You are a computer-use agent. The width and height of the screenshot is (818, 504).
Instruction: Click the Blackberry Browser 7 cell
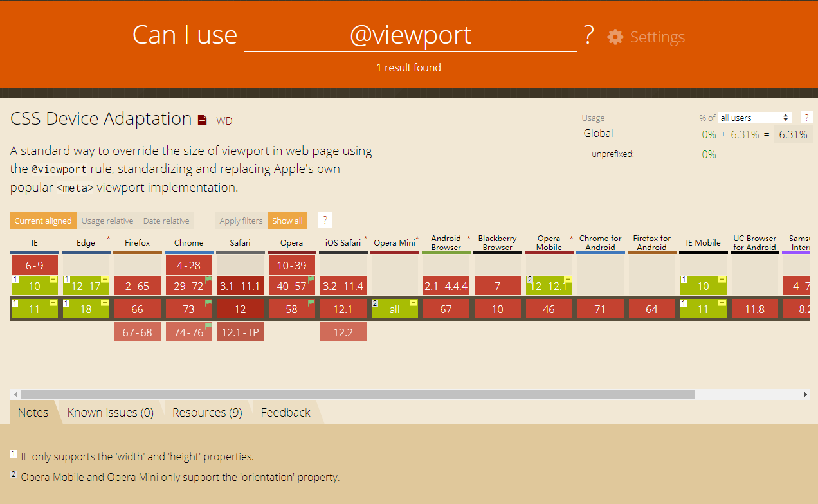click(x=498, y=286)
